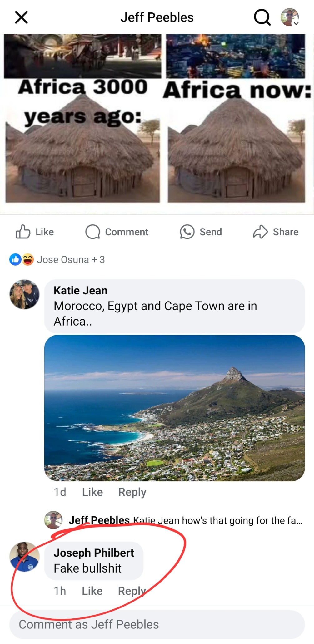
Task: Open profile switcher avatar at top right
Action: click(290, 17)
